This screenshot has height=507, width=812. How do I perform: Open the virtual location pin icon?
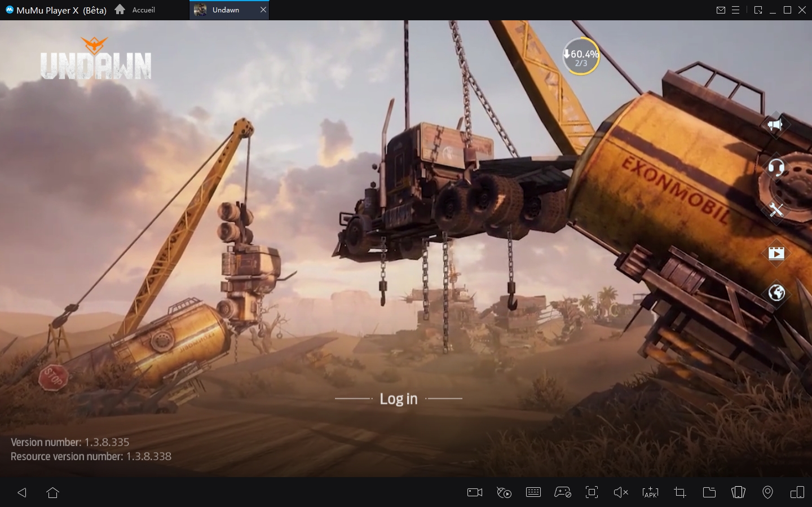tap(767, 492)
